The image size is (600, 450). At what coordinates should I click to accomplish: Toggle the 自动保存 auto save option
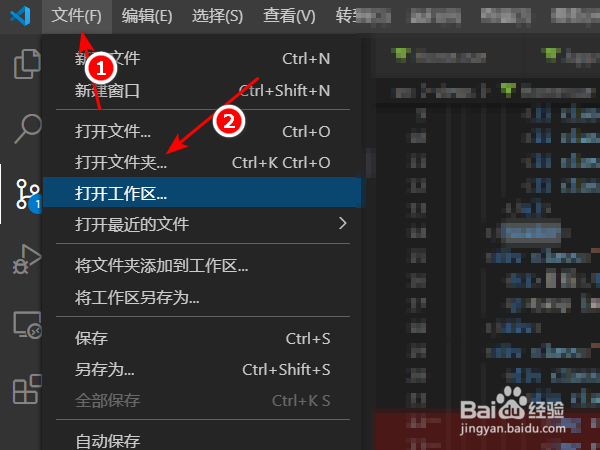[x=203, y=440]
